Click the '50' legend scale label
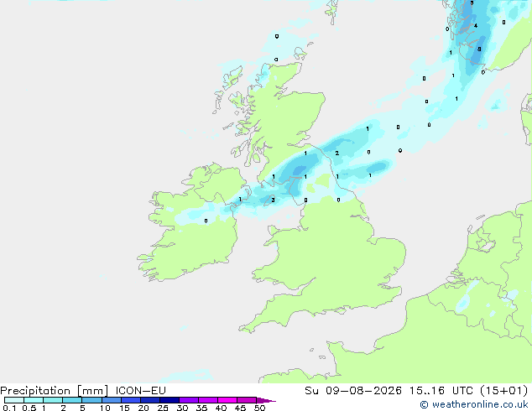The width and height of the screenshot is (532, 411). (259, 408)
